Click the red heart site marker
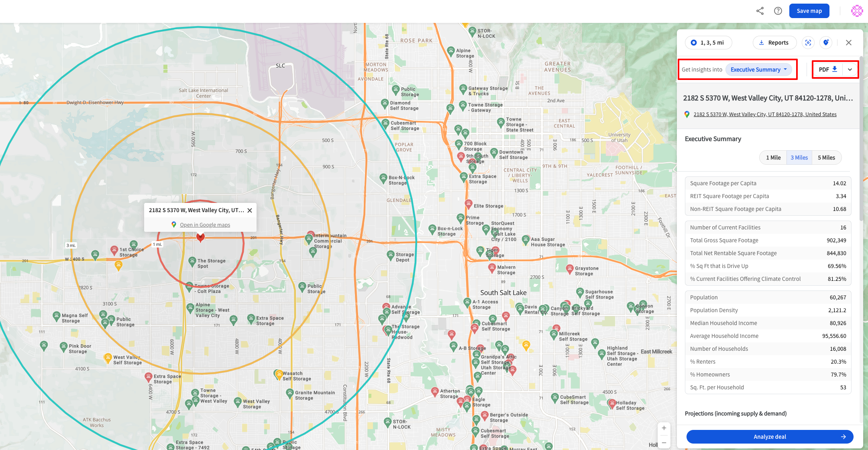 200,237
